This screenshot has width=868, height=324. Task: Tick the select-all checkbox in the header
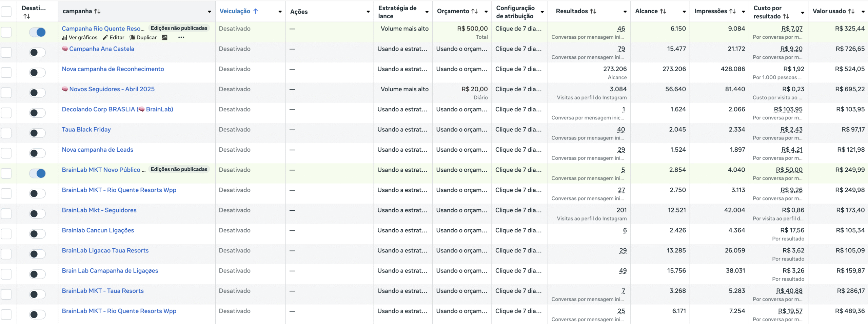click(x=6, y=12)
